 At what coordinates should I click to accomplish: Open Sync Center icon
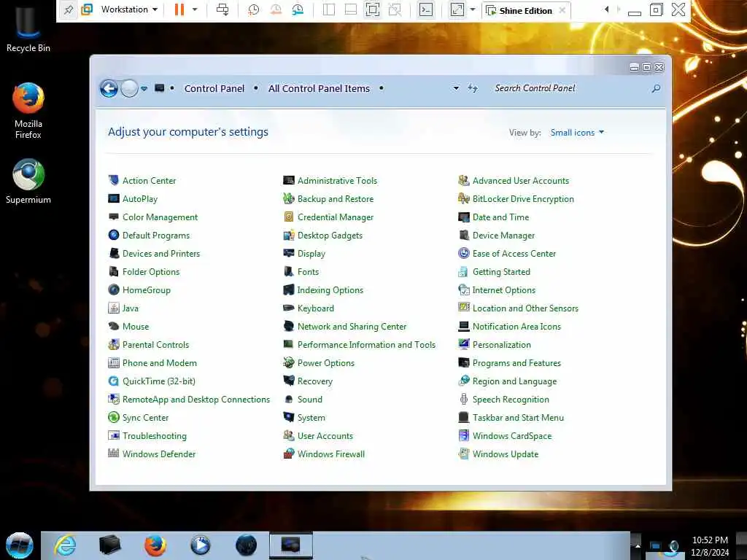tap(113, 418)
